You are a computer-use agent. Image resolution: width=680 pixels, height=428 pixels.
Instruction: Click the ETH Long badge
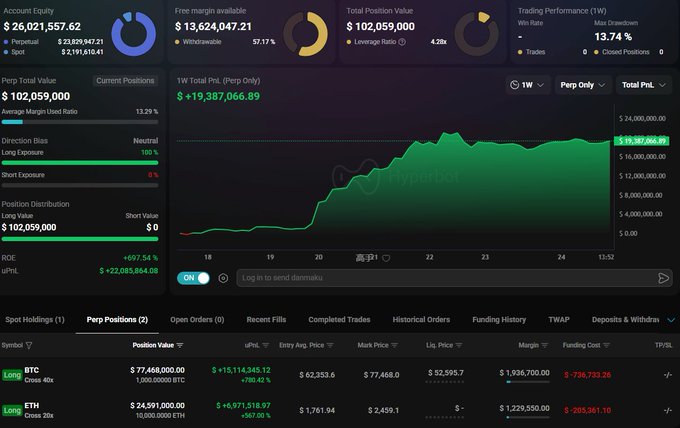(12, 410)
